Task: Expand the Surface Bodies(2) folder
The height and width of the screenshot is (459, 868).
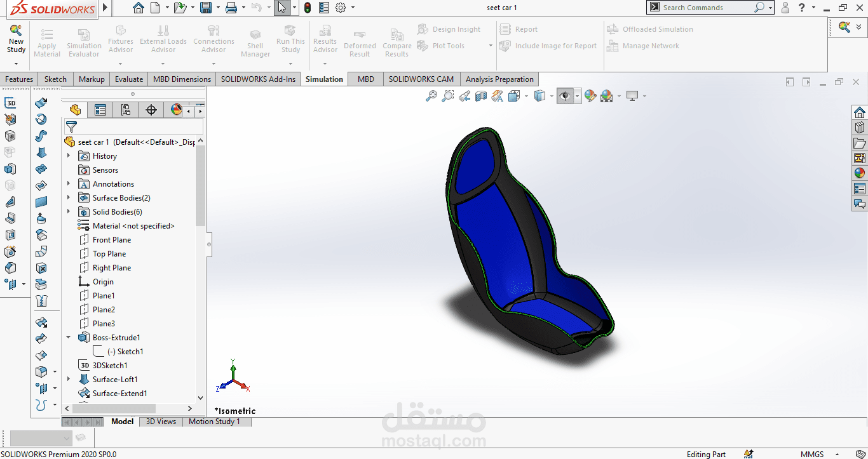Action: (69, 198)
